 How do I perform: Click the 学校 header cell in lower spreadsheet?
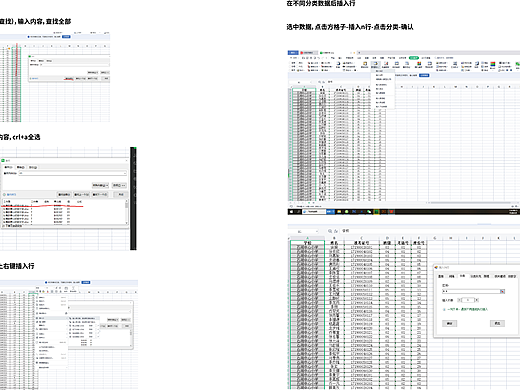(307, 243)
